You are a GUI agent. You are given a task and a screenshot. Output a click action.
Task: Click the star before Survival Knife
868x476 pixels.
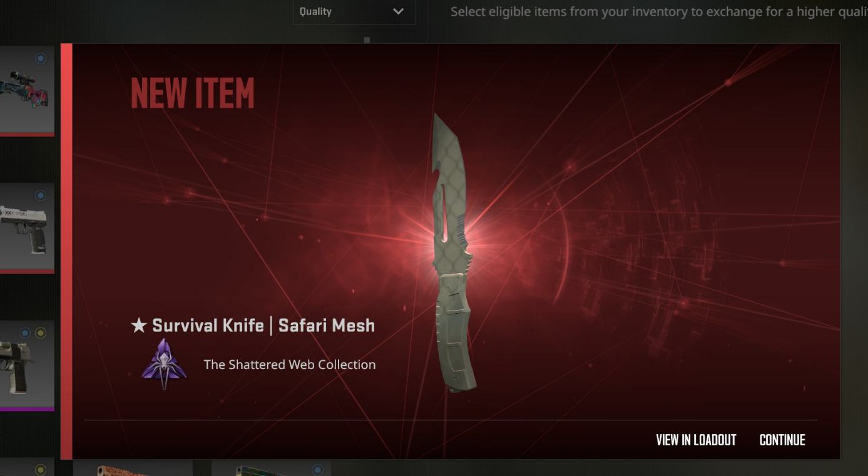[x=138, y=326]
